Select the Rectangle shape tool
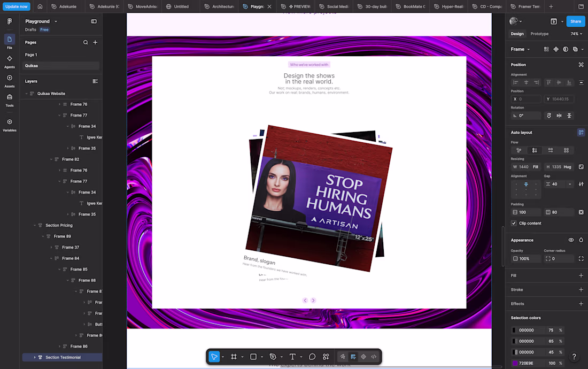This screenshot has width=588, height=369. point(253,357)
